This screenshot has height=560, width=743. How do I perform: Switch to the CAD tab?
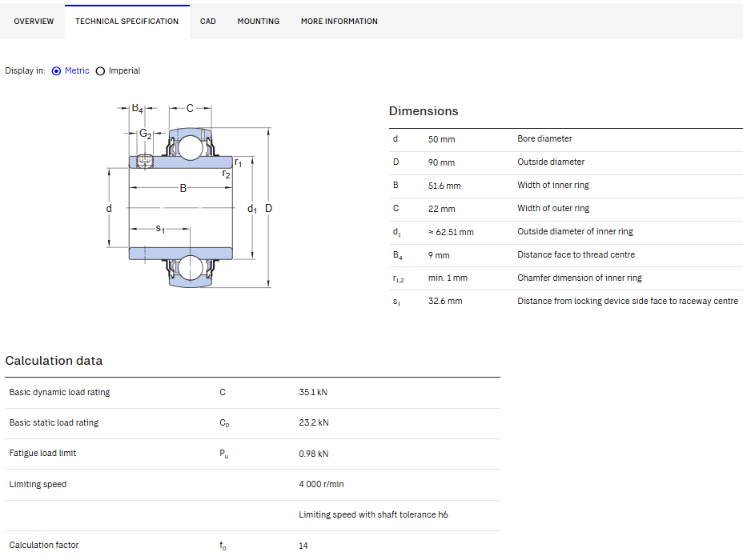[208, 22]
